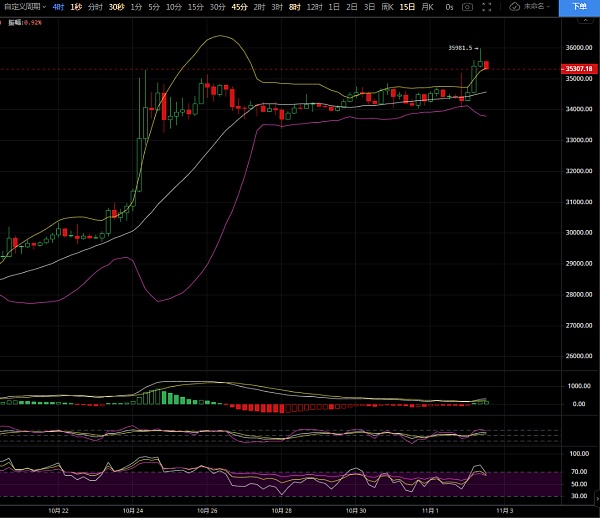This screenshot has height=518, width=600.
Task: Click the cloud save layout icon
Action: pos(514,7)
